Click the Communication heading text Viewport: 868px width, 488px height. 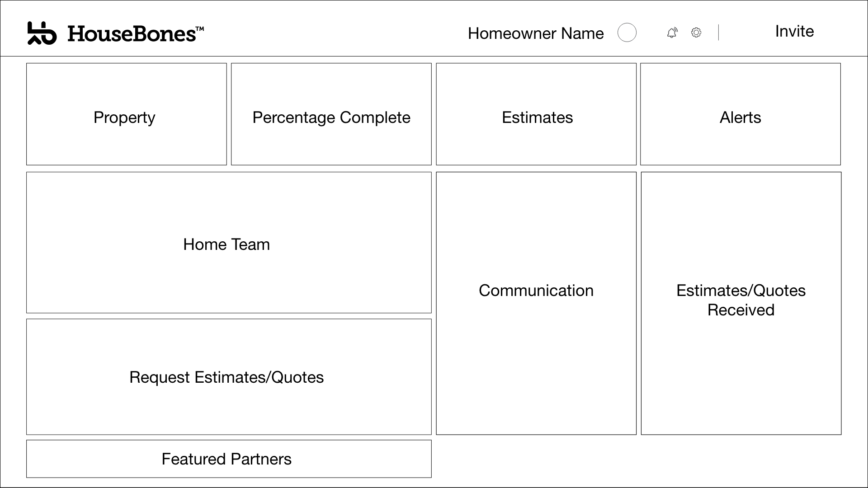[x=536, y=291]
